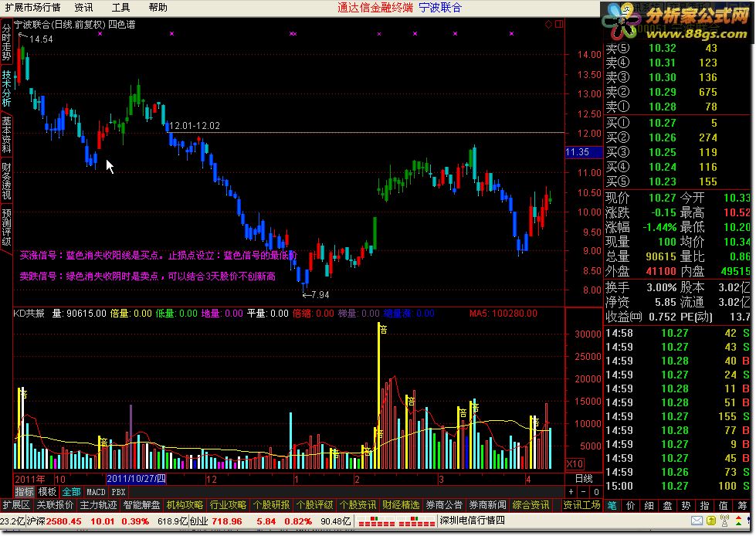Select the PBX indicator tab
756x536 pixels.
[x=118, y=492]
